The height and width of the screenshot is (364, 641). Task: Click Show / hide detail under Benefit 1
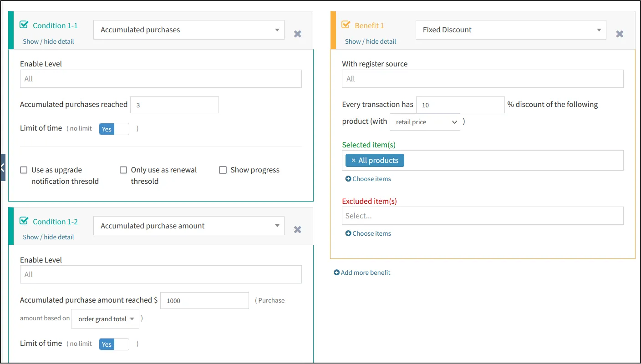[x=370, y=41]
